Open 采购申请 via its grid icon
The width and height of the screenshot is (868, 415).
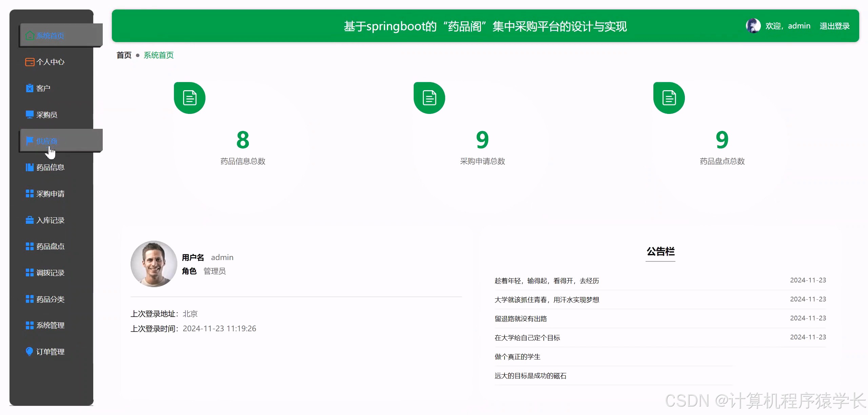28,194
